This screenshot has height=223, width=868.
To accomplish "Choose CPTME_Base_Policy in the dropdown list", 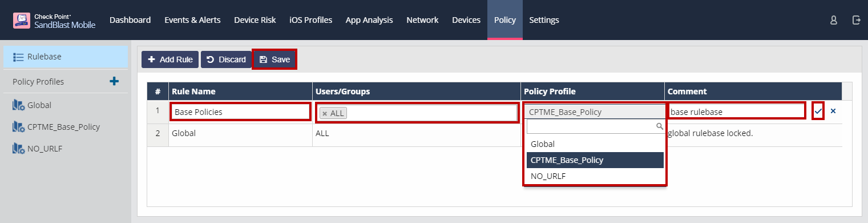I will point(595,160).
